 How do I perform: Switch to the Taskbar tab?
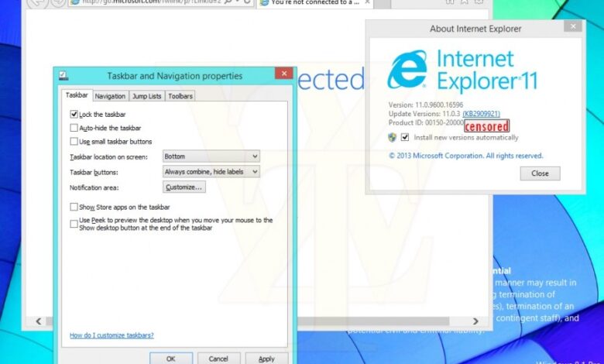(x=77, y=95)
